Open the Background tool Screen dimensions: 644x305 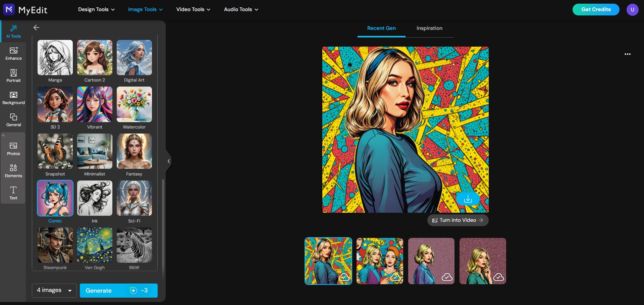tap(13, 98)
